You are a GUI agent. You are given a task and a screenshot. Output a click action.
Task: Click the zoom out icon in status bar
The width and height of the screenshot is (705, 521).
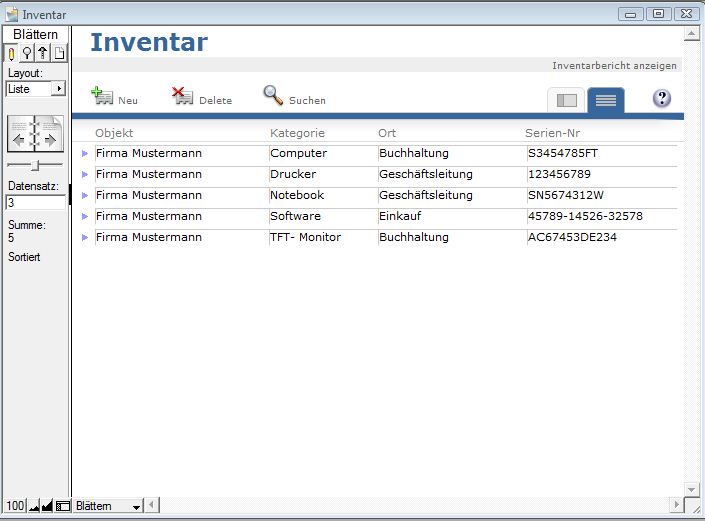tap(34, 507)
